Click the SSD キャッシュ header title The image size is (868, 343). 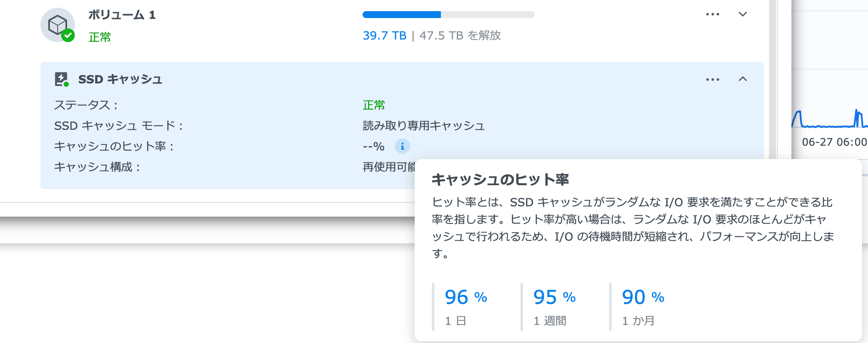[120, 80]
